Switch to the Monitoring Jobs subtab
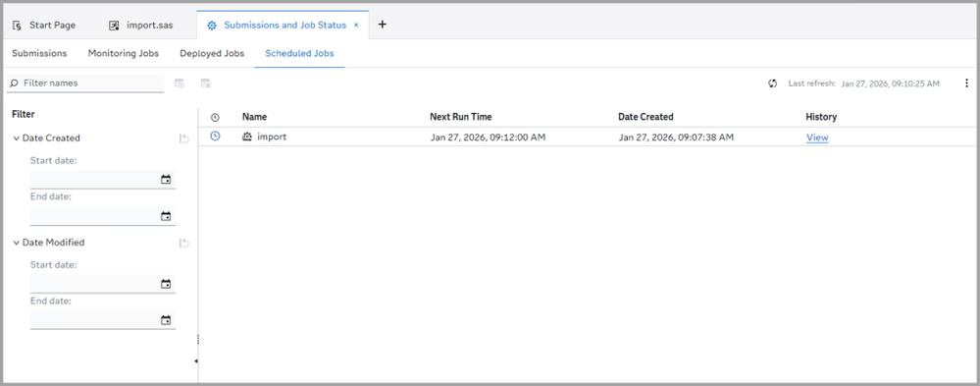The width and height of the screenshot is (980, 386). [x=124, y=53]
